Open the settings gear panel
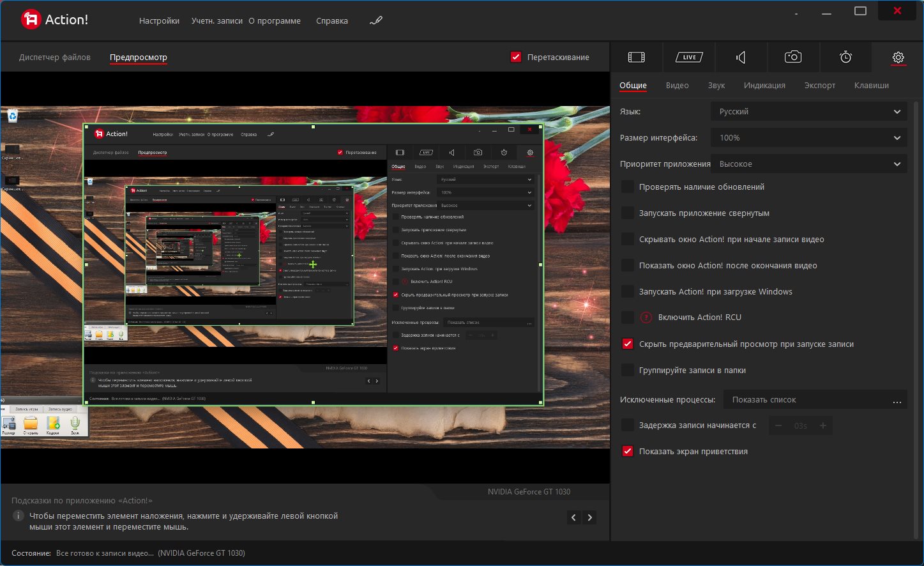924x566 pixels. tap(898, 57)
